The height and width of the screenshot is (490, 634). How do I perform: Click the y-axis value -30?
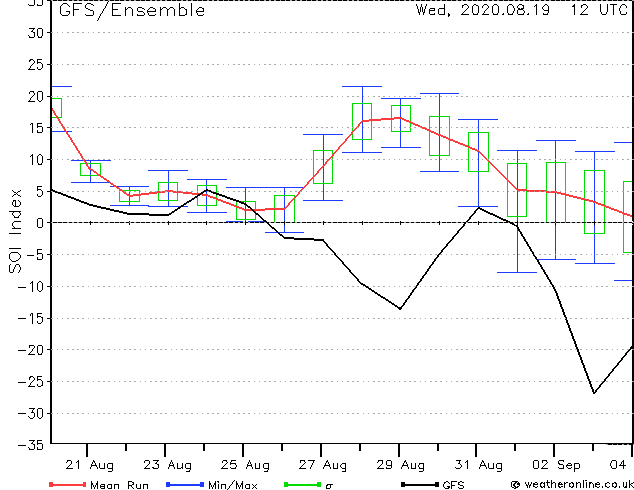click(x=31, y=414)
